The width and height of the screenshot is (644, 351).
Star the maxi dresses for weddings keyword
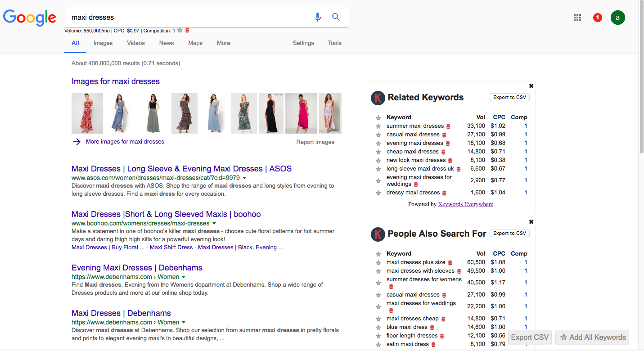pos(378,307)
